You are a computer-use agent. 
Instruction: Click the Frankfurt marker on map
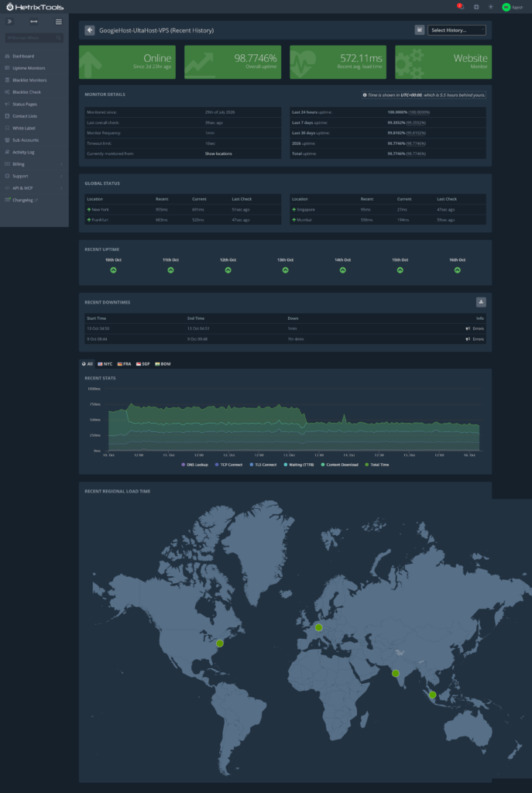click(x=318, y=627)
